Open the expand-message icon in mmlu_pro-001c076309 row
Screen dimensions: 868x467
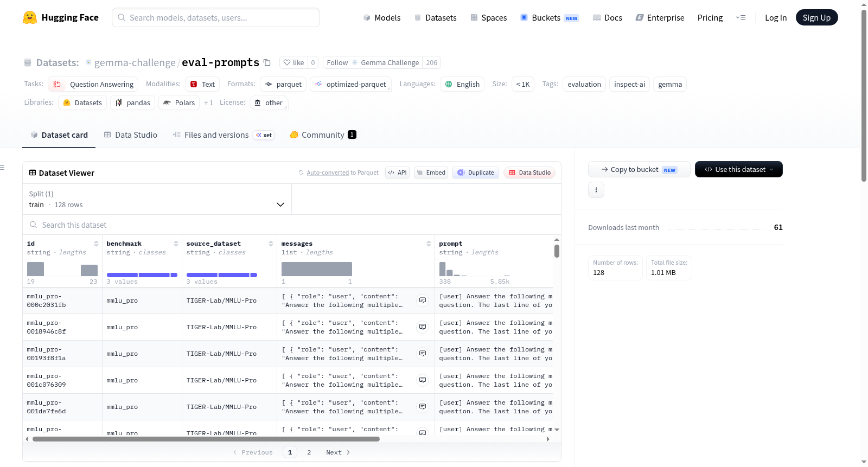pyautogui.click(x=423, y=380)
